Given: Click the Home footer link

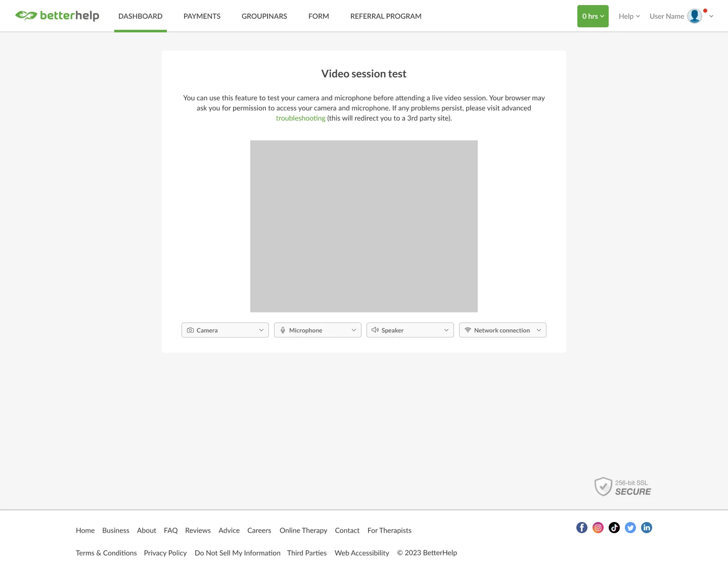Looking at the screenshot, I should (85, 531).
